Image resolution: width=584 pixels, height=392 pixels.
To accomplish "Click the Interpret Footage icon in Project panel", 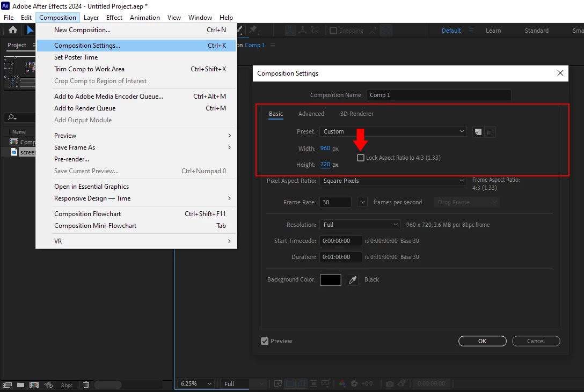I will pos(7,385).
